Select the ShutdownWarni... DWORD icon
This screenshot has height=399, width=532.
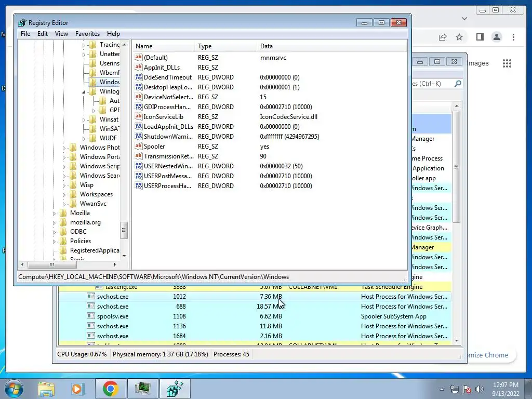pyautogui.click(x=138, y=137)
